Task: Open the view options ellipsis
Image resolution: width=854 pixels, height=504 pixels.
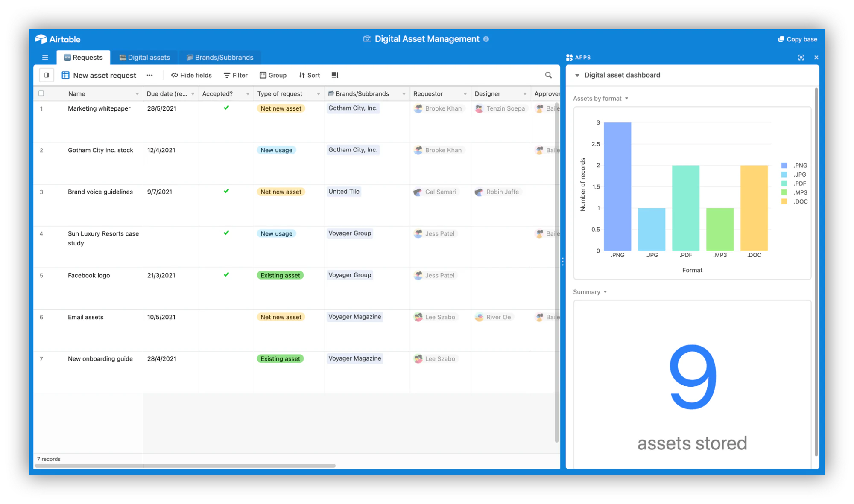Action: (x=149, y=75)
